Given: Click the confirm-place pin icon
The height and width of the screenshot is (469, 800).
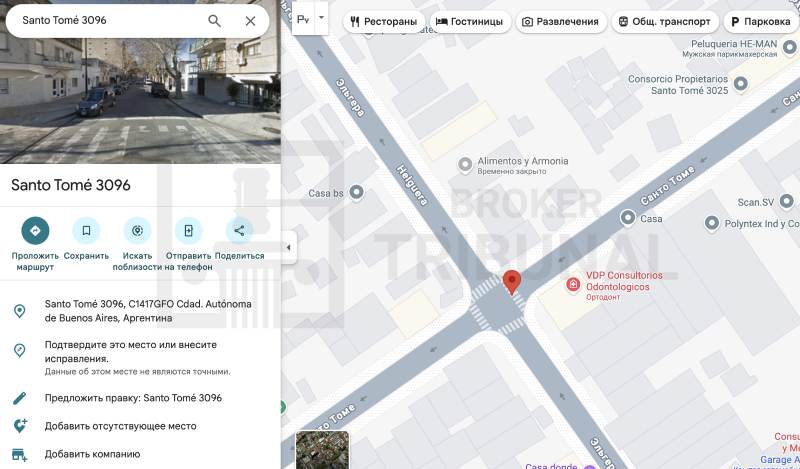Looking at the screenshot, I should (19, 350).
